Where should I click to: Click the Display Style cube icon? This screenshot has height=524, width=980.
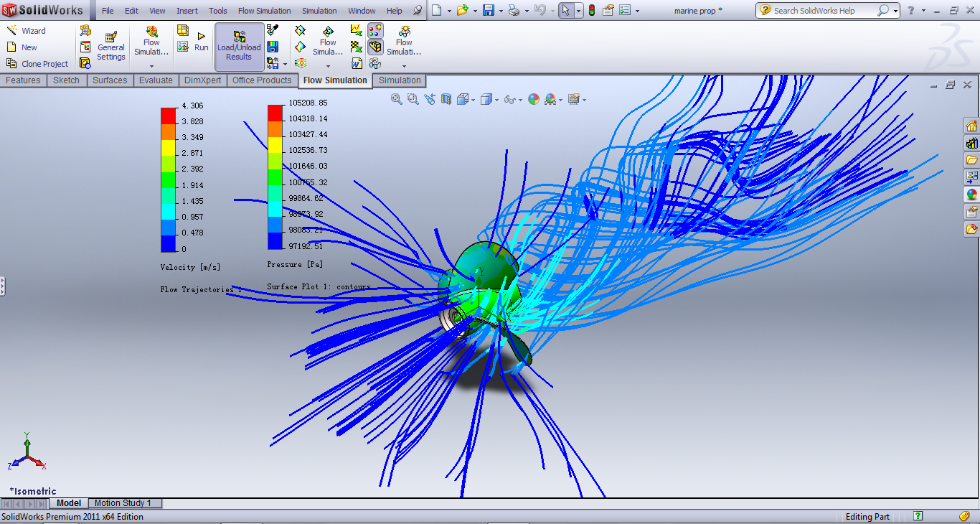tap(486, 99)
